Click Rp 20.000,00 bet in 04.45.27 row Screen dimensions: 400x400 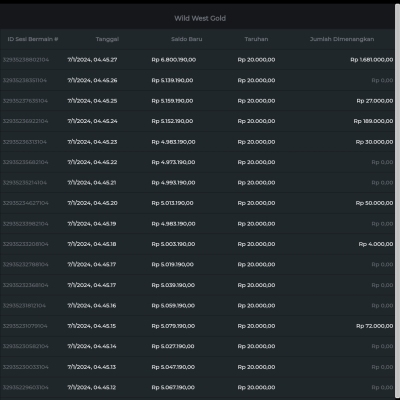click(x=256, y=60)
